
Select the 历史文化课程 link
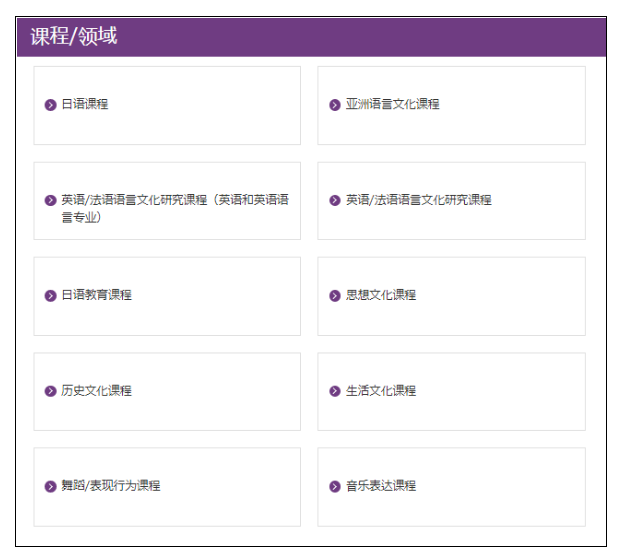point(97,391)
